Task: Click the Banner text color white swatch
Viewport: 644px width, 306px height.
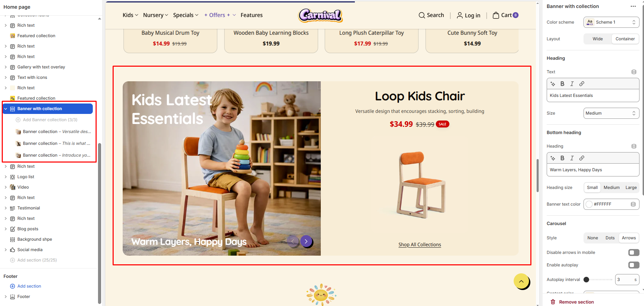Action: (x=589, y=204)
